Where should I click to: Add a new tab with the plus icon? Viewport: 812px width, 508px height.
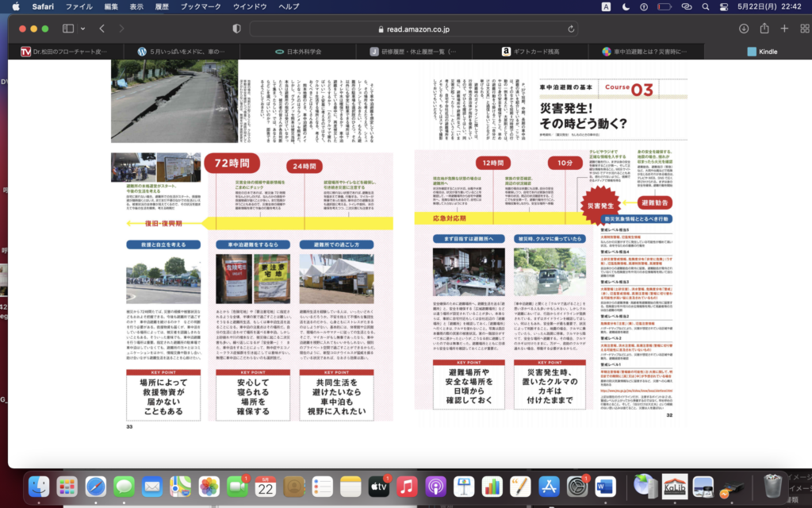click(x=784, y=29)
